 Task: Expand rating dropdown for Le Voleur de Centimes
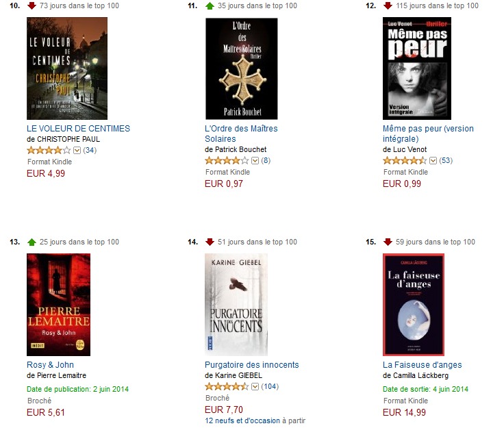[77, 151]
